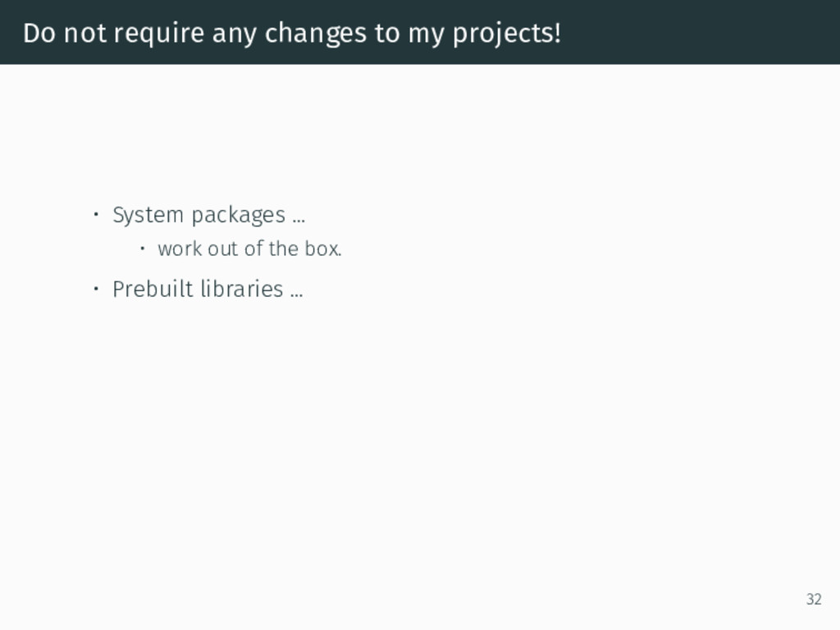The image size is (840, 630).
Task: Click the ellipsis after "Prebuilt libraries"
Action: click(297, 294)
